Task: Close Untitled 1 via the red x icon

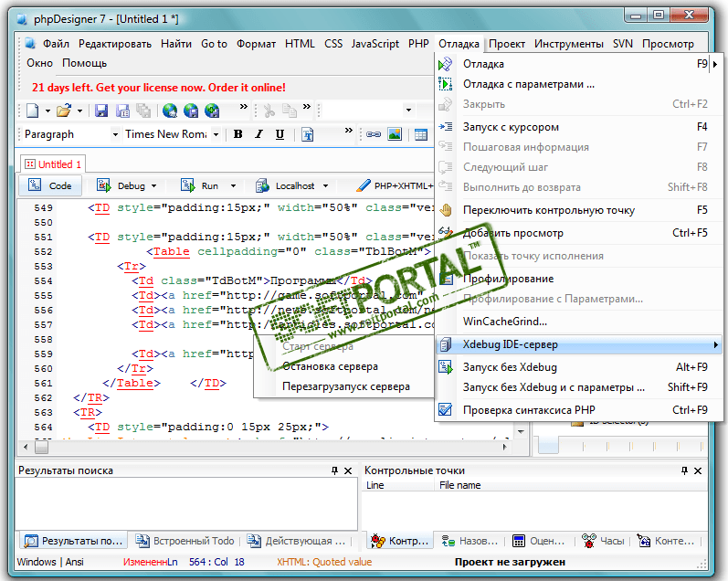Action: [x=30, y=164]
